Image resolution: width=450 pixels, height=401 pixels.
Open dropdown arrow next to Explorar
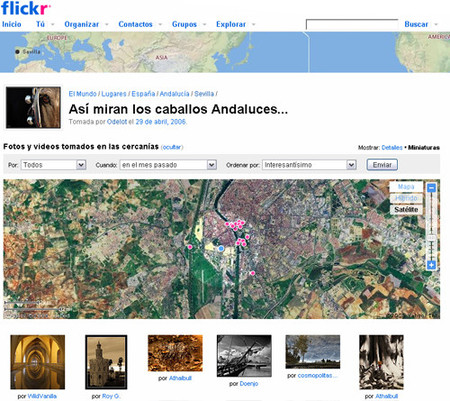pyautogui.click(x=254, y=24)
